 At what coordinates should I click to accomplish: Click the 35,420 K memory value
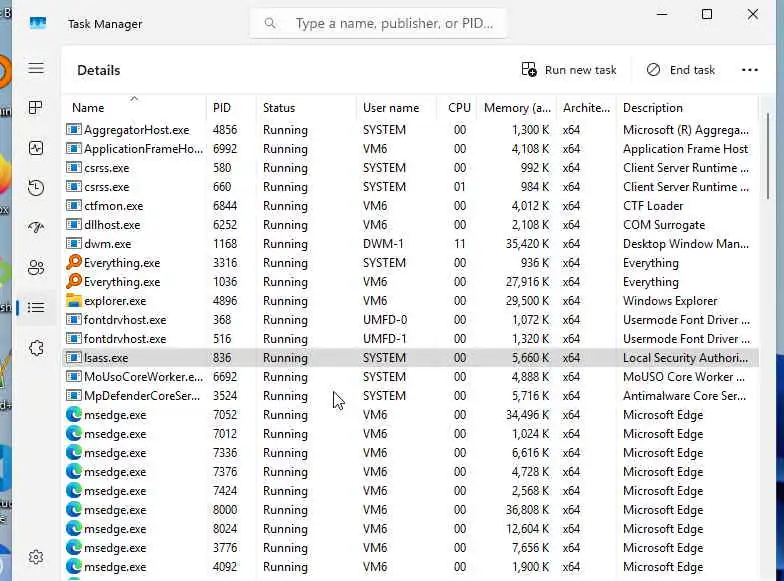(527, 244)
